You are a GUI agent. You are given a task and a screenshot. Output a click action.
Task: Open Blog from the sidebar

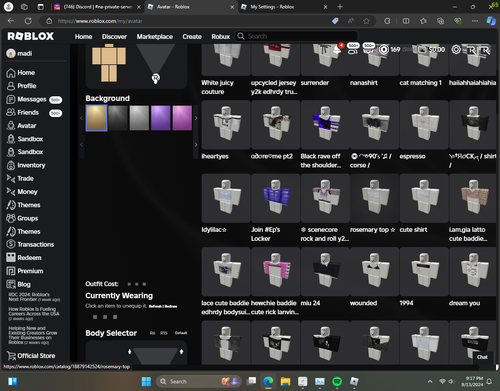(x=18, y=284)
